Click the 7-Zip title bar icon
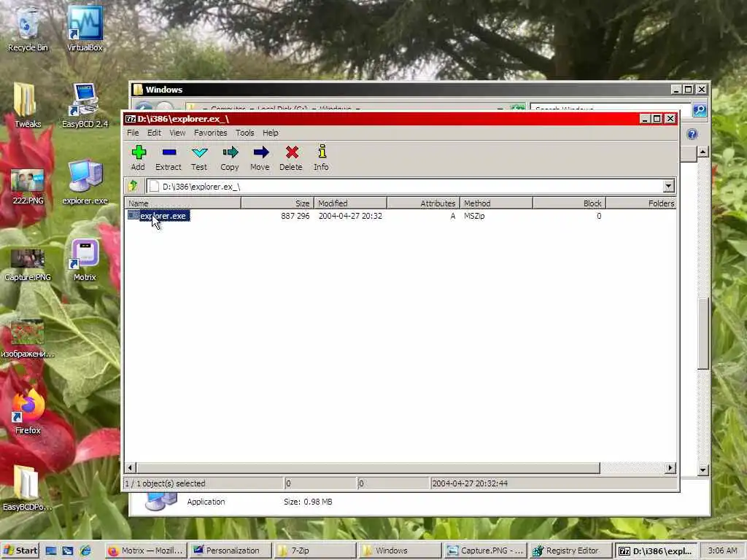 click(130, 119)
